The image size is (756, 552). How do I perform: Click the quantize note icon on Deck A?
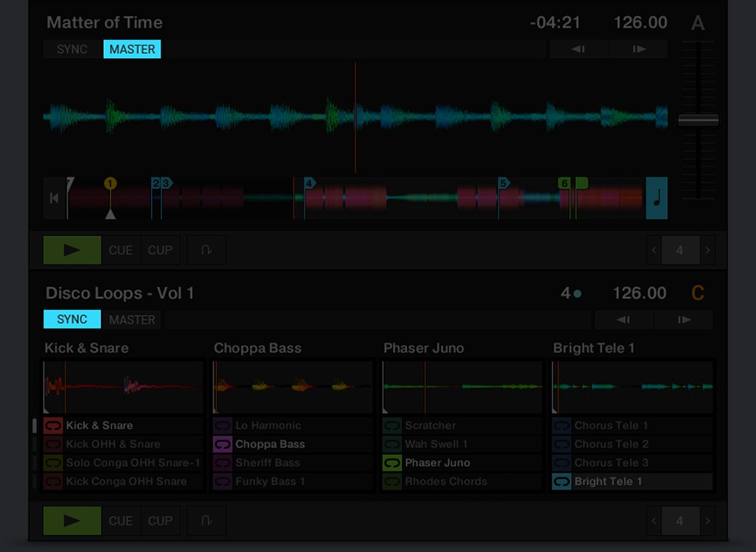pyautogui.click(x=656, y=198)
